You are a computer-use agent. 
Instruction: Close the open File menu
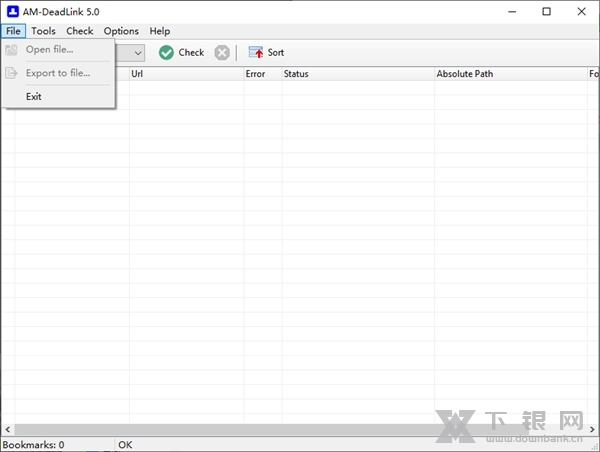(x=13, y=31)
